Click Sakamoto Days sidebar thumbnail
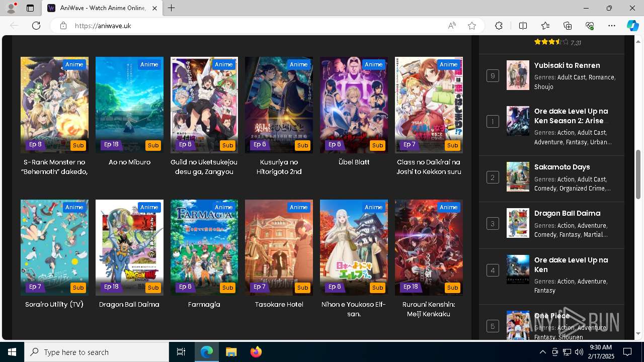644x362 pixels. click(518, 176)
